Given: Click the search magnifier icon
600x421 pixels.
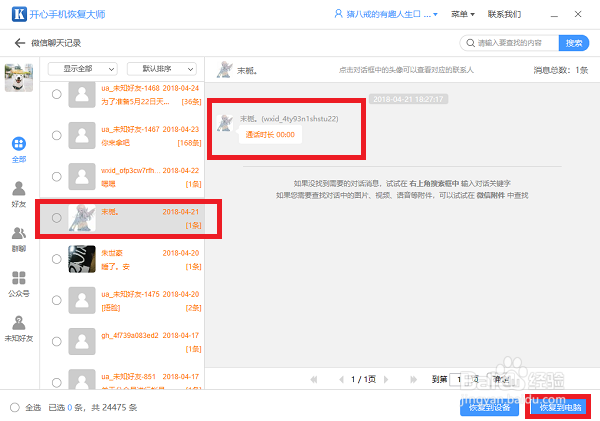Looking at the screenshot, I should 470,43.
